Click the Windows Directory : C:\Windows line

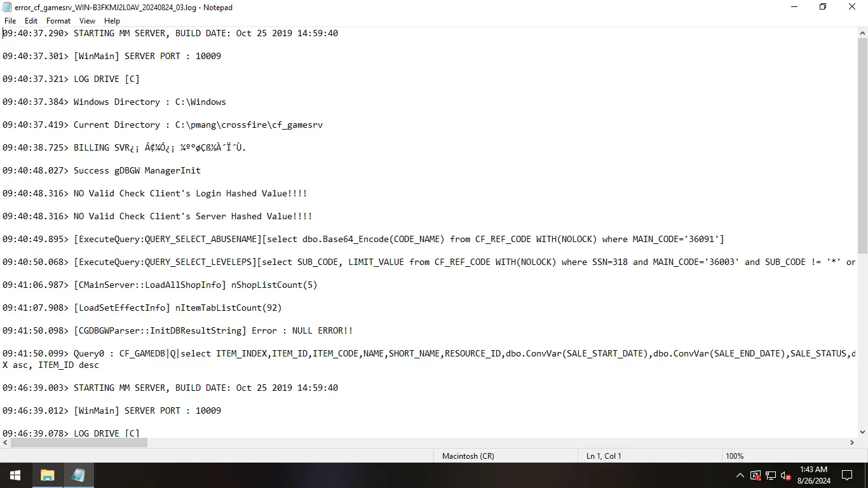point(114,102)
